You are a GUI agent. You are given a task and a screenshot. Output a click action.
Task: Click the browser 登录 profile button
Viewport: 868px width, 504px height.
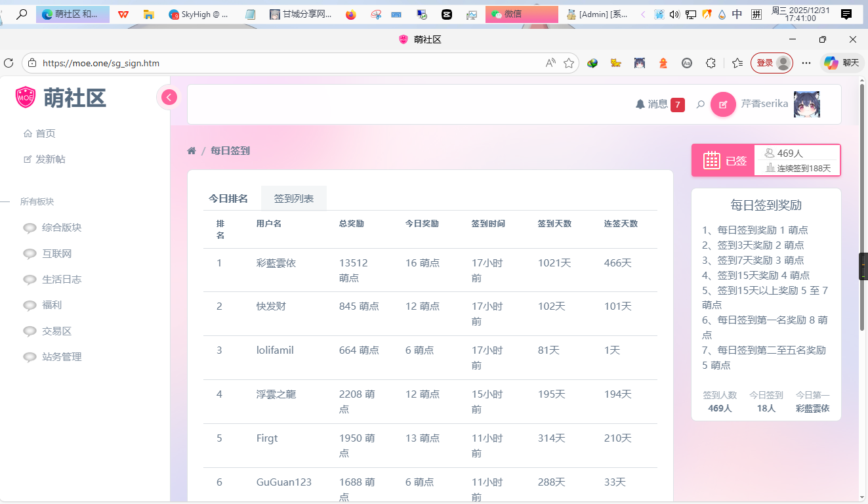(x=772, y=63)
